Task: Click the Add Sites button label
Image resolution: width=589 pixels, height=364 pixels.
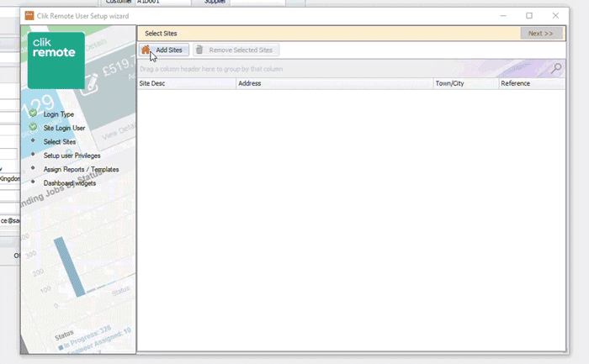Action: [x=169, y=50]
